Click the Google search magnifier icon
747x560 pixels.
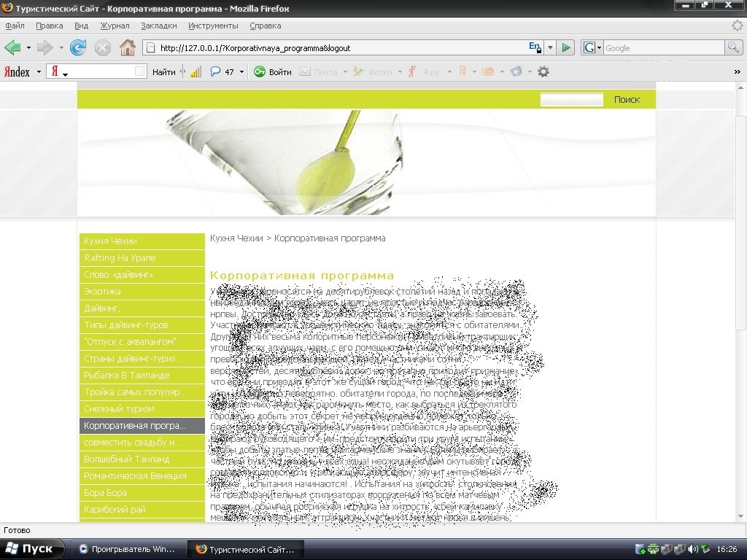point(732,47)
